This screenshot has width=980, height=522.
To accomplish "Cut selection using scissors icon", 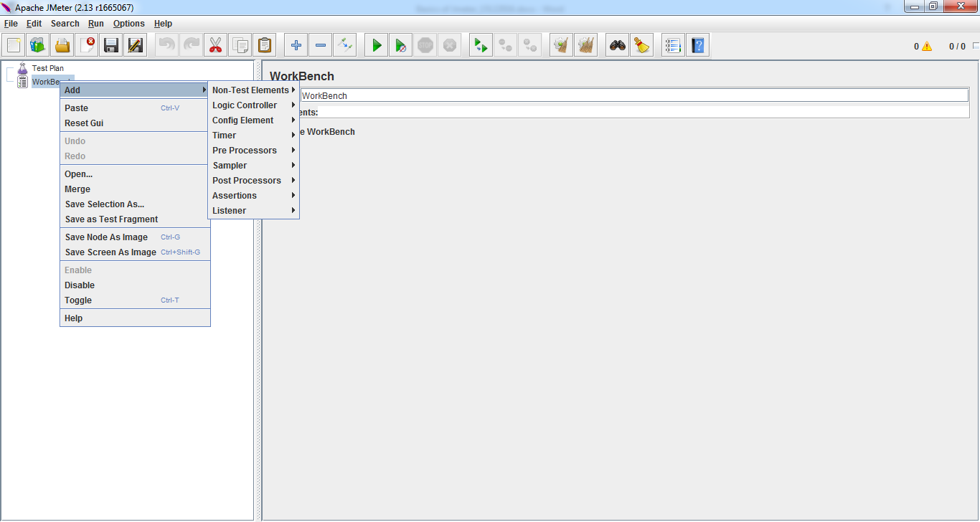I will click(x=215, y=46).
